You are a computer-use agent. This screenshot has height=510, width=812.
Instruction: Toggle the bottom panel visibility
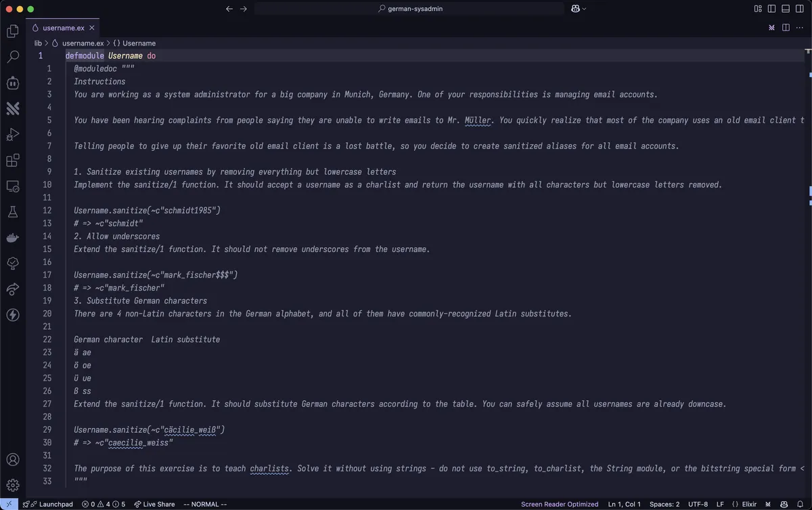pyautogui.click(x=785, y=9)
